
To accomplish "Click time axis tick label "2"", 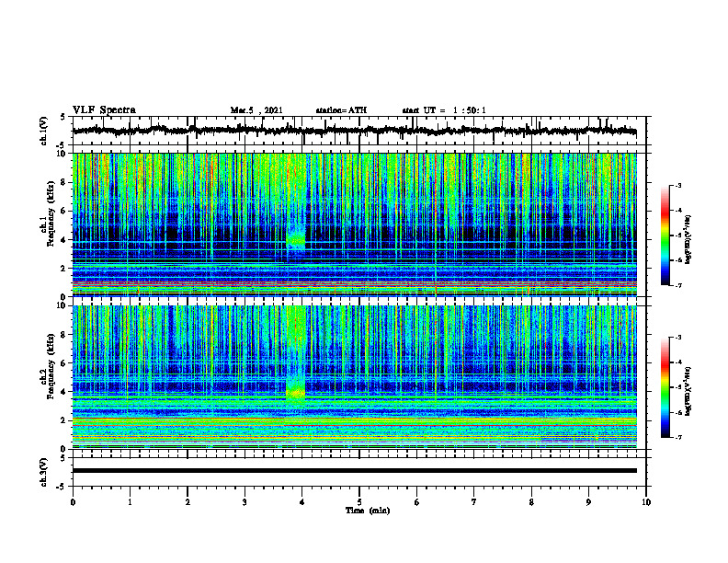I will pos(188,502).
